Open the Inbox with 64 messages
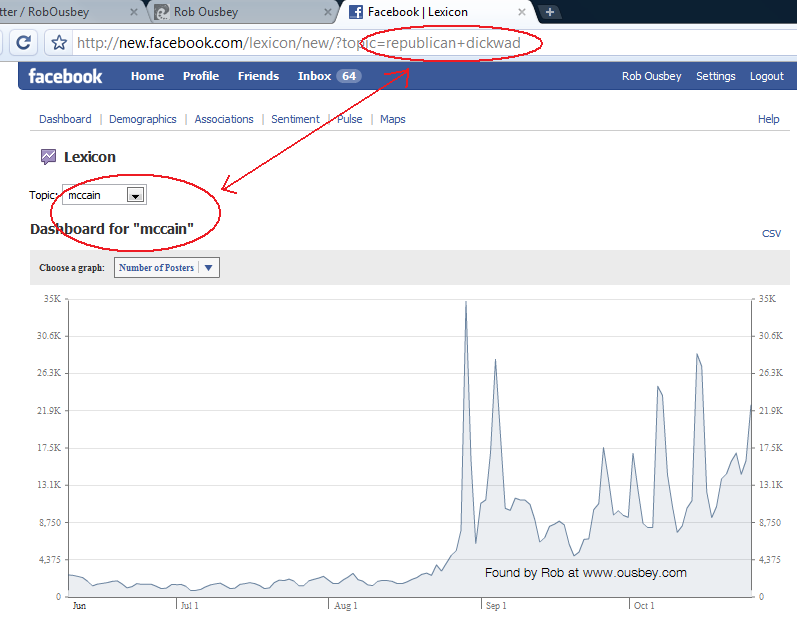 click(329, 76)
